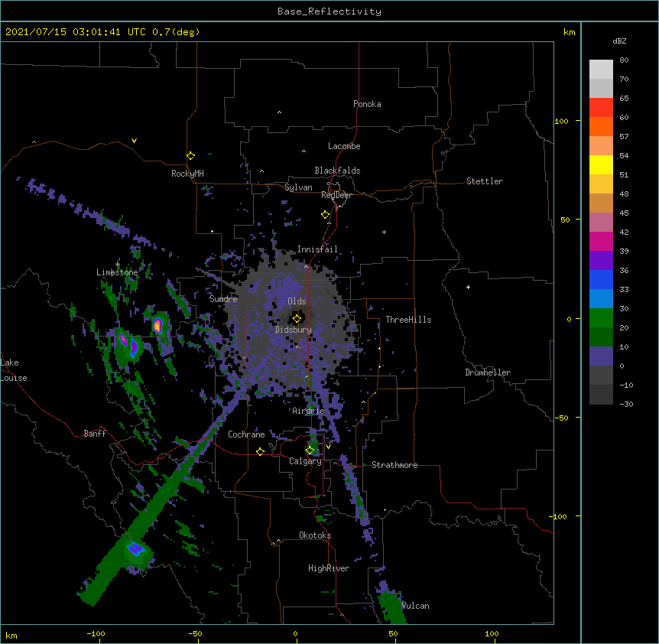The image size is (659, 644).
Task: Click the white asterisk marker above Limestone
Action: (x=117, y=265)
